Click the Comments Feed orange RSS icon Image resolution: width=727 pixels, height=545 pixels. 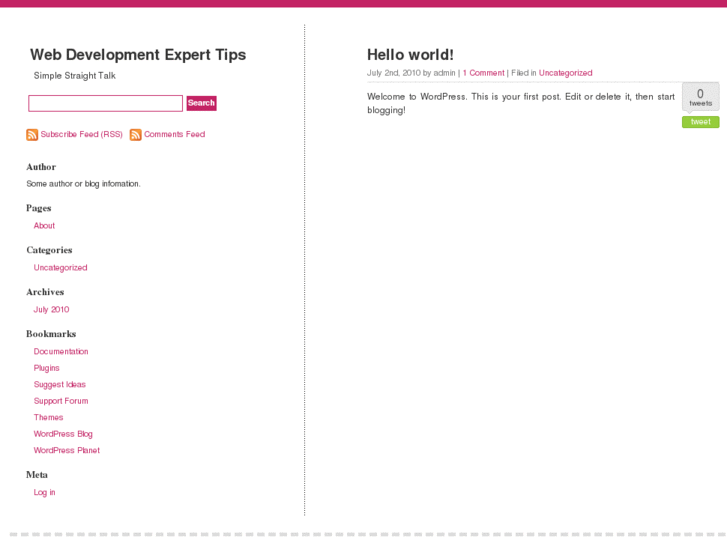coord(135,135)
